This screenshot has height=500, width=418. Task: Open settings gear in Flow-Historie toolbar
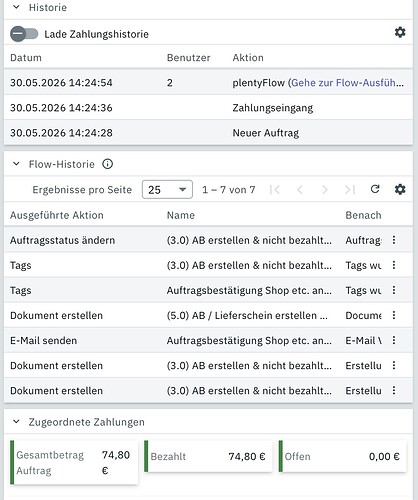point(400,189)
